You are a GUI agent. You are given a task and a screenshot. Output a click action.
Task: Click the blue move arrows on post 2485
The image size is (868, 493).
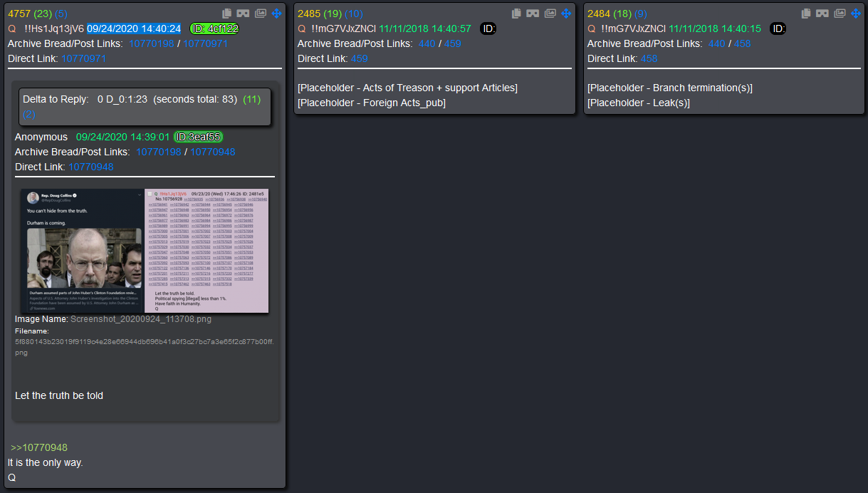pos(567,14)
